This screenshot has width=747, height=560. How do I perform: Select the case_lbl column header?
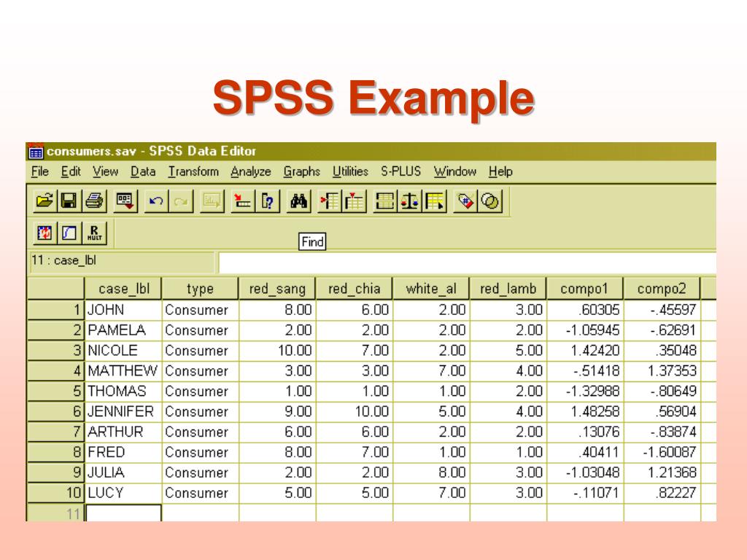pyautogui.click(x=123, y=289)
